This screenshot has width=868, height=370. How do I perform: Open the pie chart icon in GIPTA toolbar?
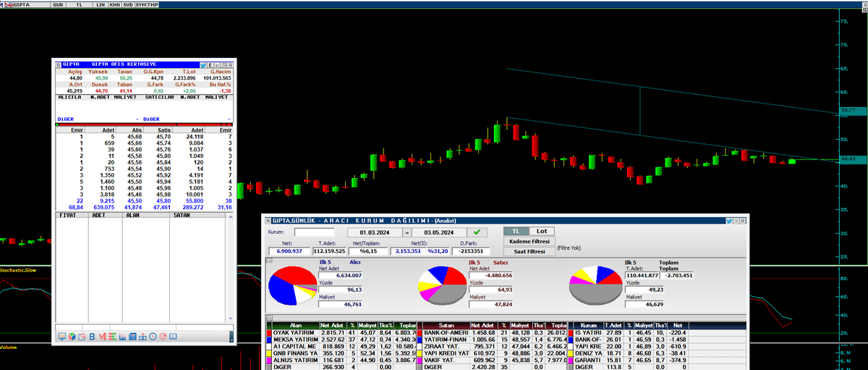[x=72, y=337]
